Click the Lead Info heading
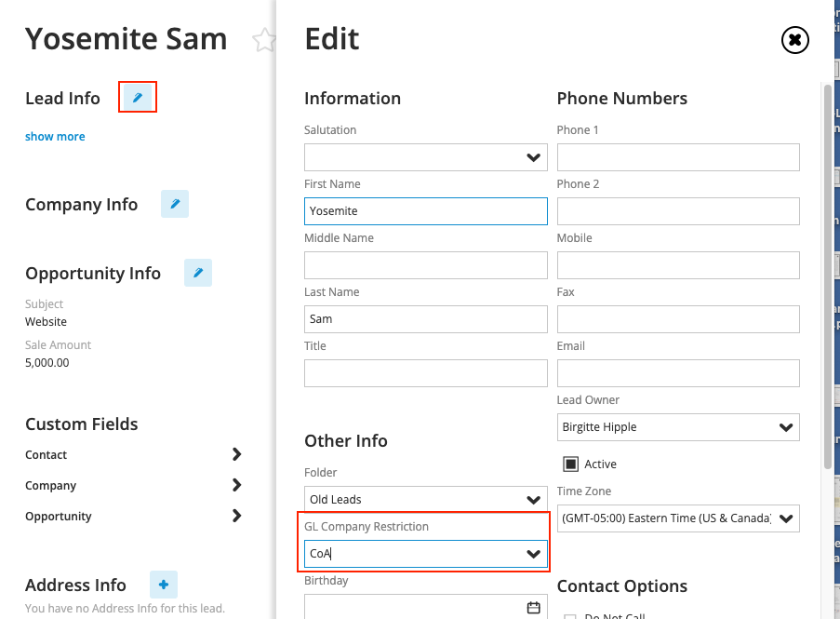The image size is (840, 619). point(62,98)
